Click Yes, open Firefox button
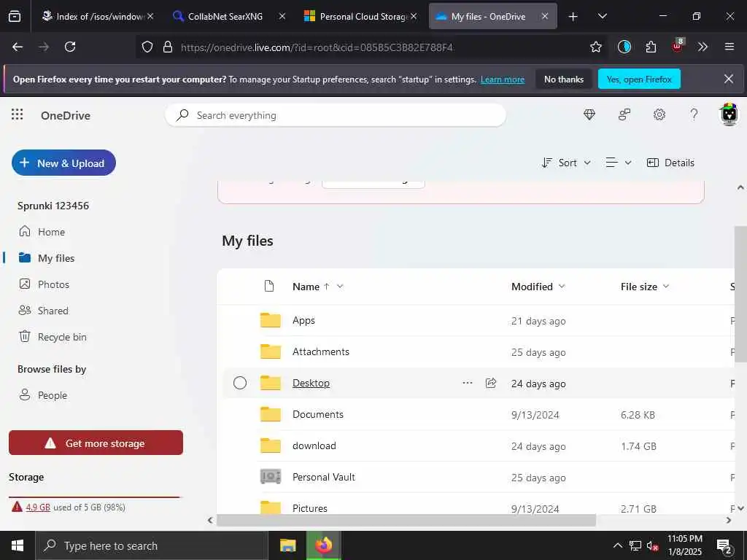 [x=639, y=79]
